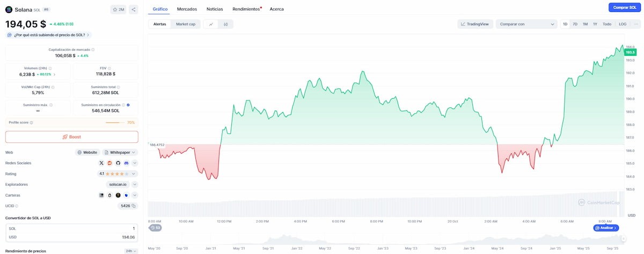Image resolution: width=644 pixels, height=254 pixels.
Task: Click the Comprar SOL button
Action: pos(625,8)
